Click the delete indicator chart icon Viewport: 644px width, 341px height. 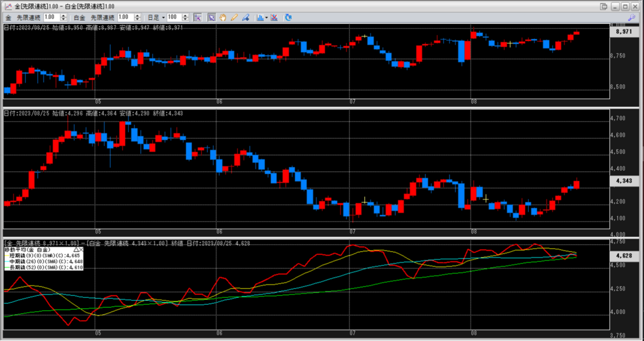coord(275,17)
